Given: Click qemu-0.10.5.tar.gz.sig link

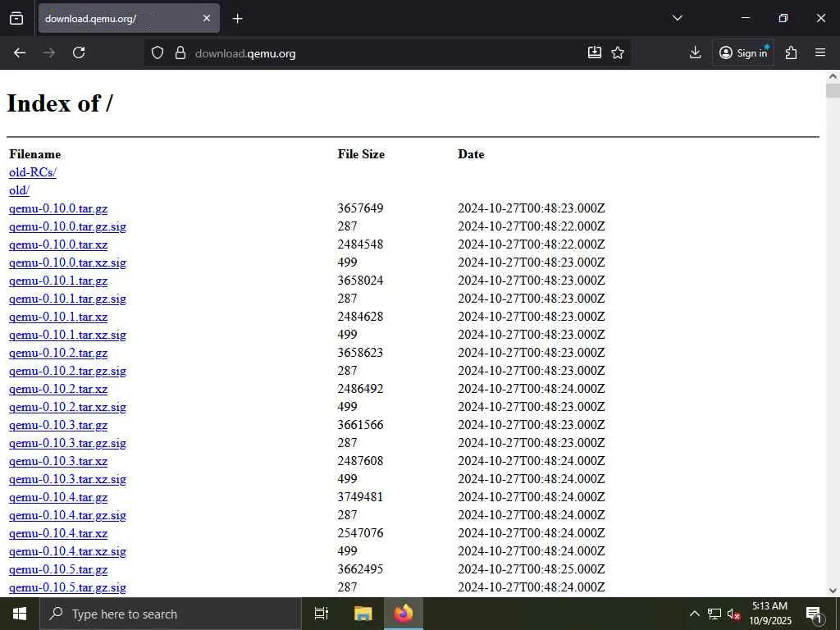Looking at the screenshot, I should tap(67, 587).
